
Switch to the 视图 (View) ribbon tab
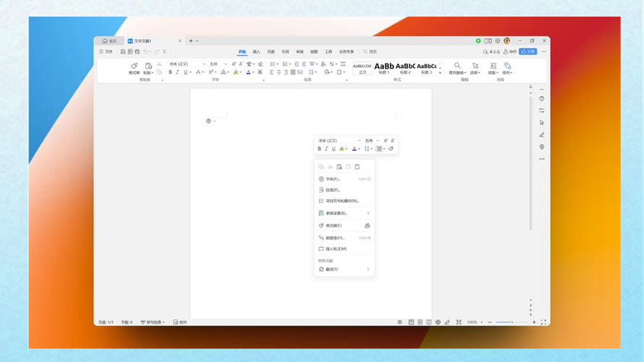[x=314, y=52]
